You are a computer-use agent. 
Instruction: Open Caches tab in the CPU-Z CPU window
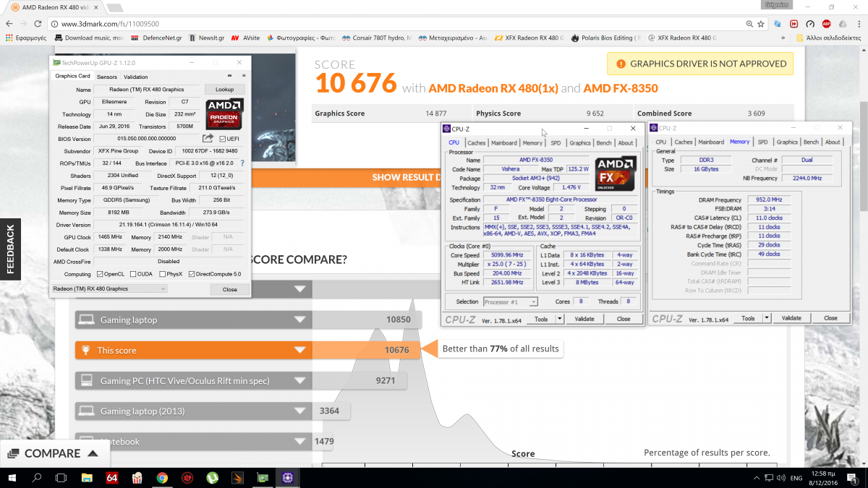[x=476, y=143]
